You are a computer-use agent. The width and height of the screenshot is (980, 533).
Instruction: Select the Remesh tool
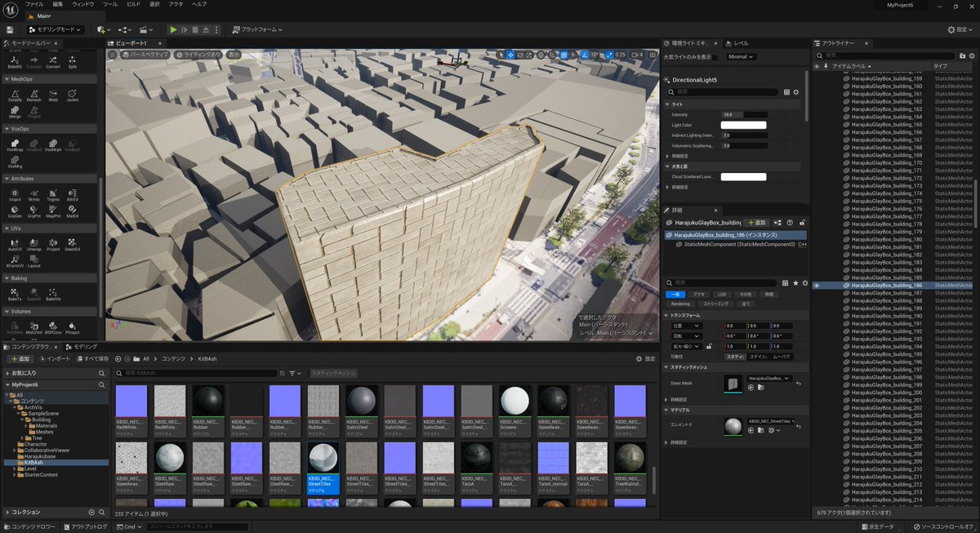coord(33,95)
